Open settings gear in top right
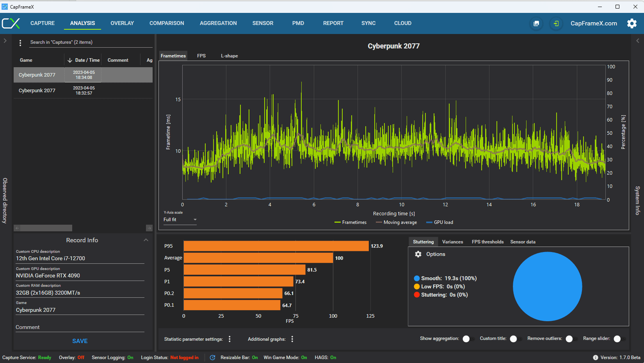The image size is (644, 363). coord(632,23)
